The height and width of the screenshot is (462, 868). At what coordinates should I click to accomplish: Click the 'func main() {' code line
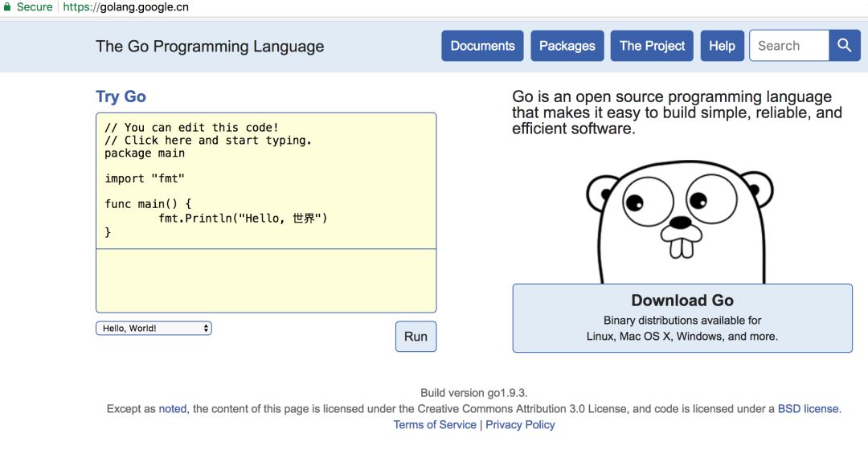[148, 204]
